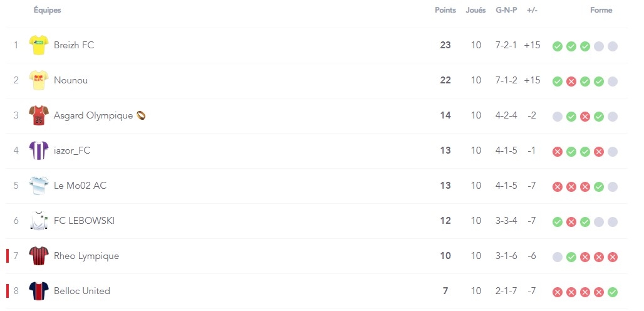The width and height of the screenshot is (644, 311).
Task: Click Asgard Olympique's red loss form icon
Action: 585,117
